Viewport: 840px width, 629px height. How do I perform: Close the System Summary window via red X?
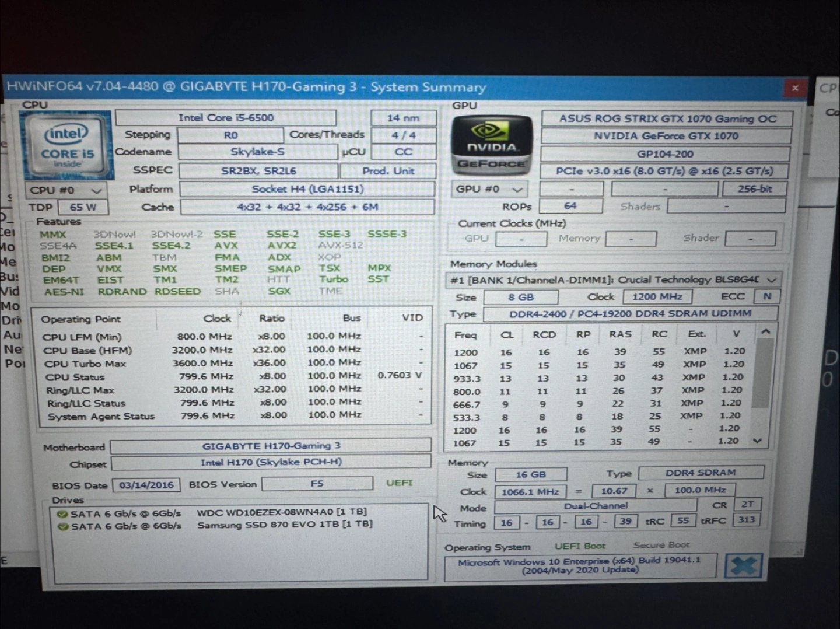pyautogui.click(x=794, y=88)
